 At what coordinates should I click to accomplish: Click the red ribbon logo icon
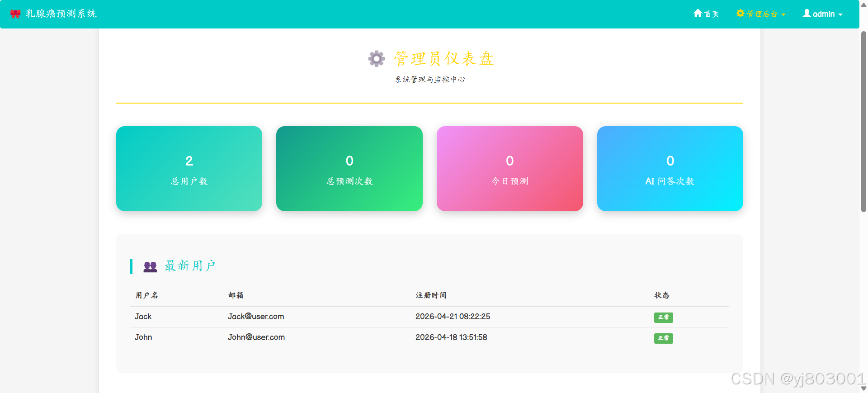pyautogui.click(x=15, y=14)
